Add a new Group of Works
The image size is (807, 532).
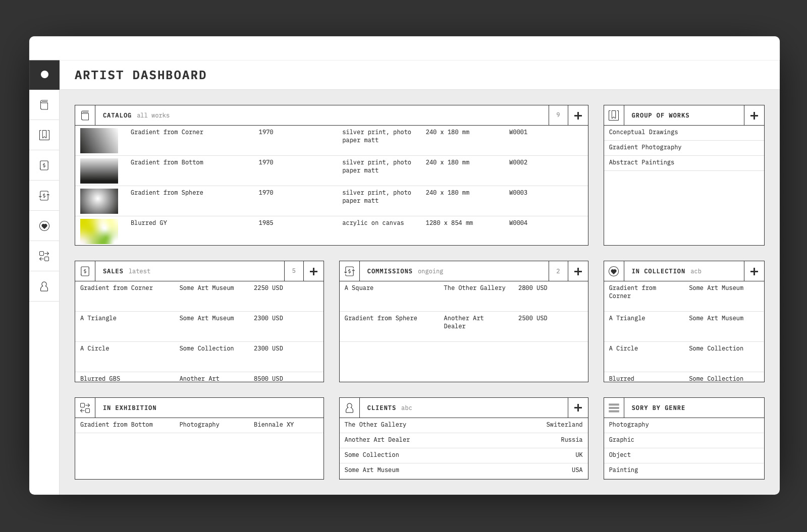tap(754, 115)
